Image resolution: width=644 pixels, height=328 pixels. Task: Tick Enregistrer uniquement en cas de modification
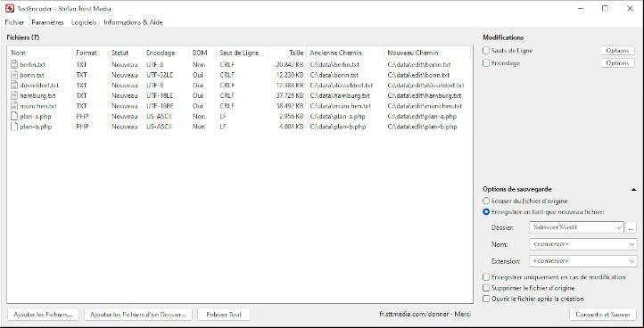[486, 277]
